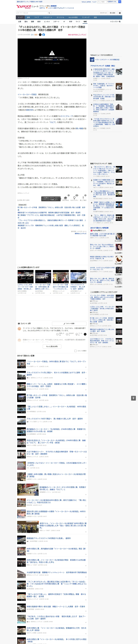Screen dimensions: 138x644
Task: Open the ライブ tab in dark navigation bar
Action: (37, 17)
